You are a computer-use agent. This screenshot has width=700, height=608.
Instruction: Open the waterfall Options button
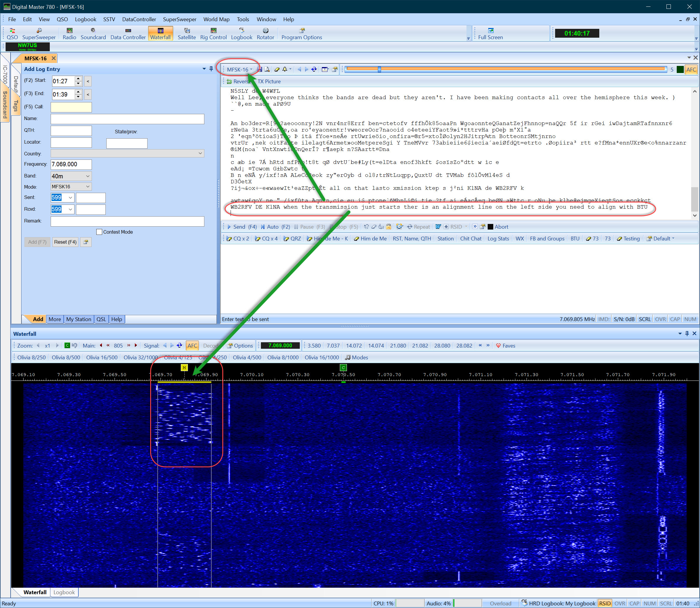pyautogui.click(x=240, y=346)
